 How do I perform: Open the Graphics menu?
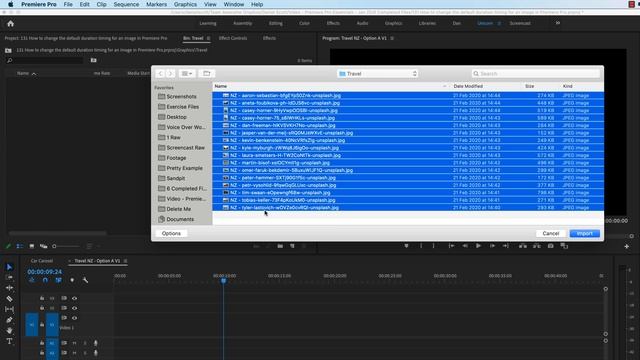pos(185,4)
